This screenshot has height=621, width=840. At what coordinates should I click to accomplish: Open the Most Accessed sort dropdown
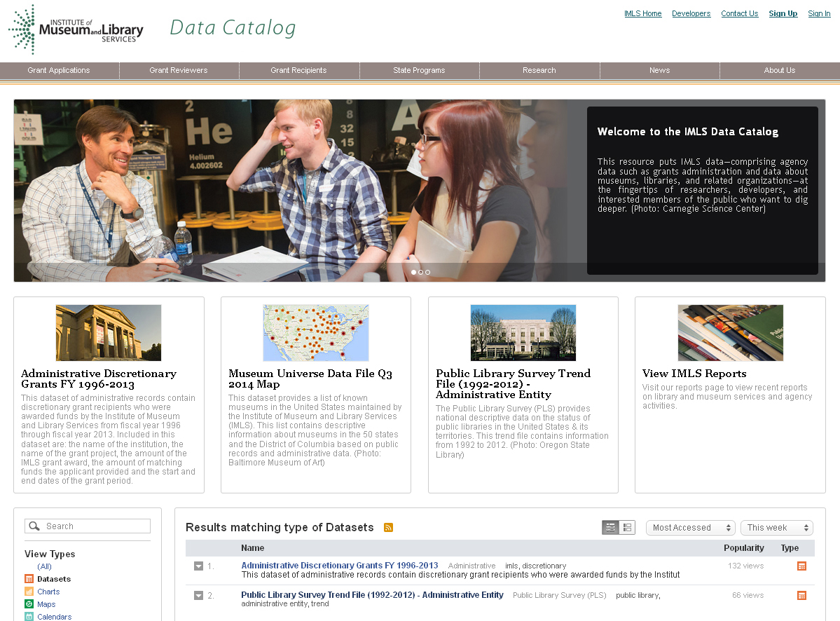tap(691, 528)
